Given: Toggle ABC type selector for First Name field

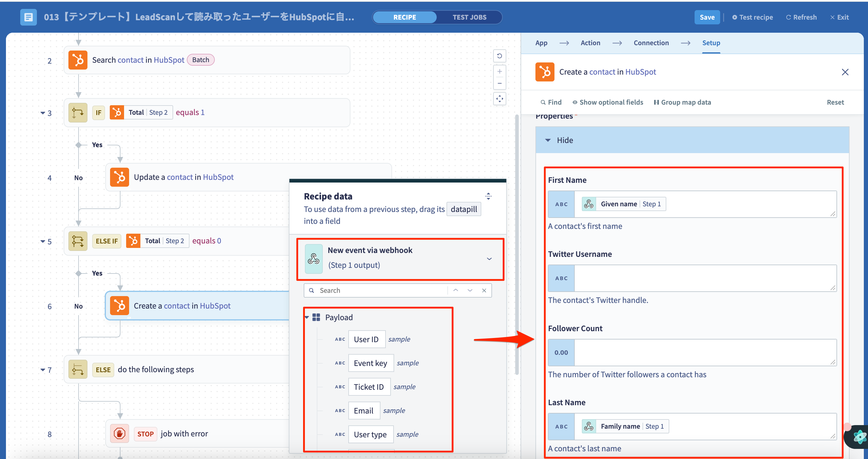Looking at the screenshot, I should 561,204.
